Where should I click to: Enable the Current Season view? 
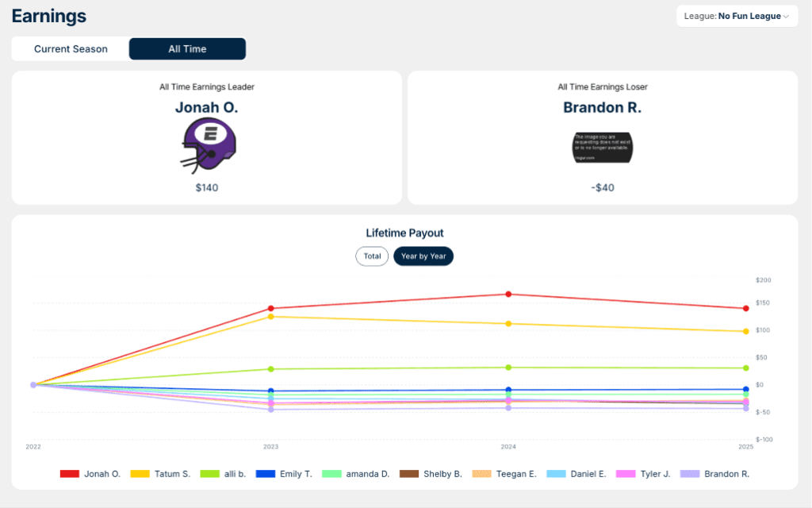click(x=70, y=48)
